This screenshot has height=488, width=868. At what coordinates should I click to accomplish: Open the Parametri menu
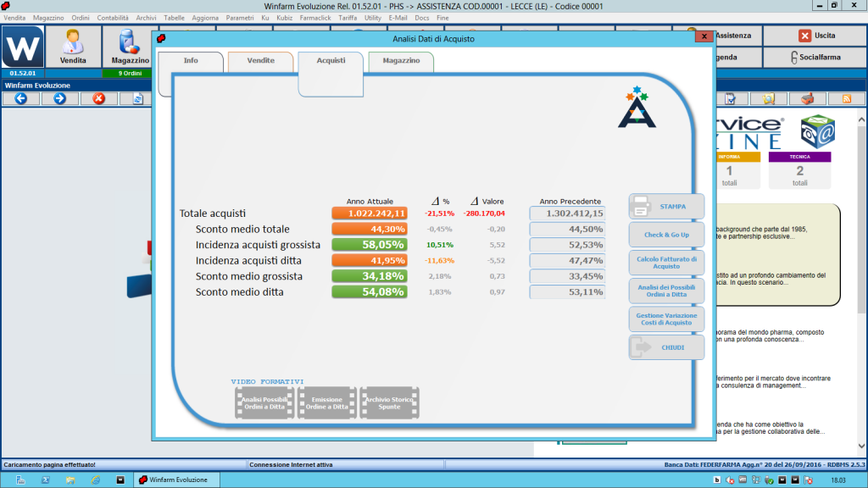tap(240, 18)
